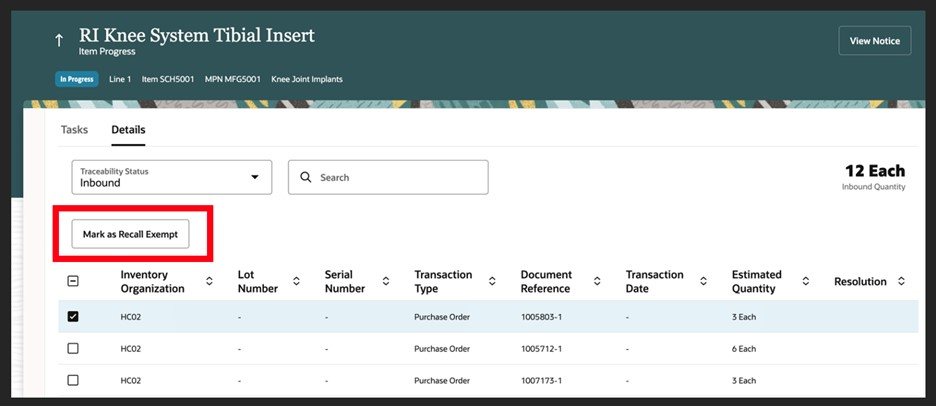
Task: Click the View Notice button
Action: click(875, 41)
